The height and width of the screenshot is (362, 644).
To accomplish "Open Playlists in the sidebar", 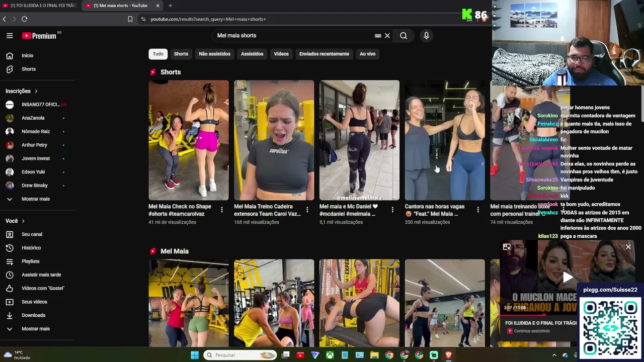I will (x=30, y=261).
